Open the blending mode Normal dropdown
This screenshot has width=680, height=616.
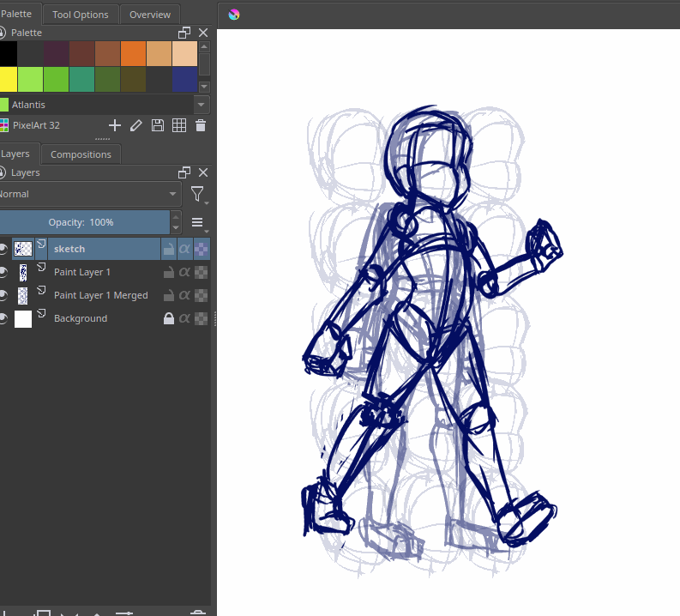89,194
